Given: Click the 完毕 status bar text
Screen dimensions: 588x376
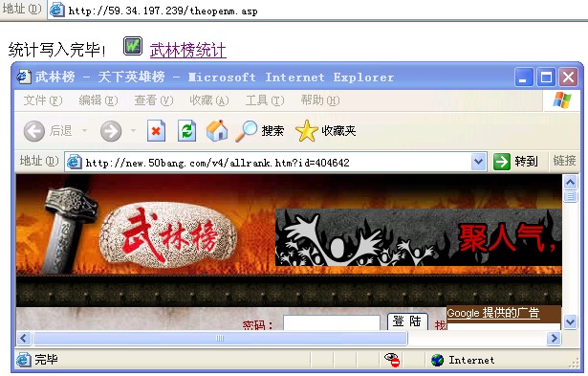Looking at the screenshot, I should (46, 360).
